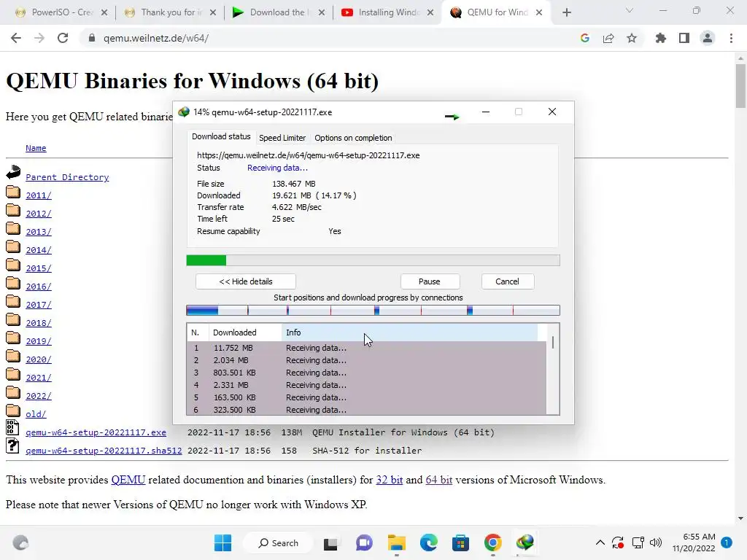Click the green download progress bar
Image resolution: width=747 pixels, height=560 pixels.
(373, 260)
